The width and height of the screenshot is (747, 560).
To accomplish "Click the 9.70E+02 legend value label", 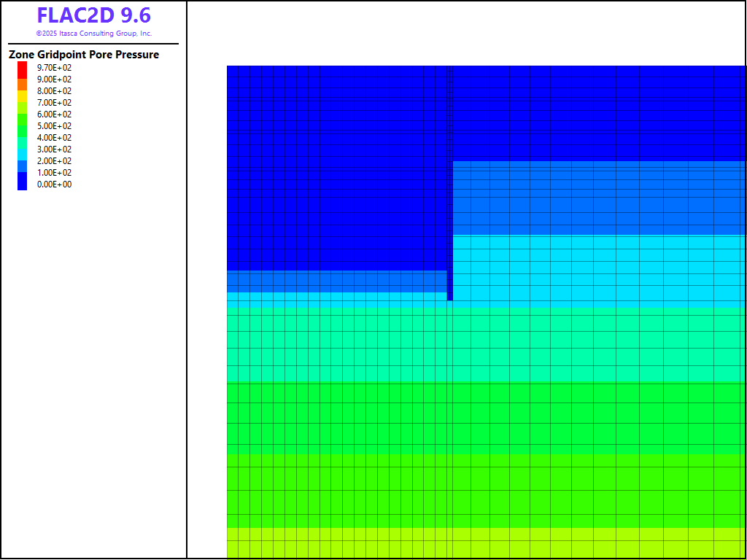I will [x=54, y=68].
